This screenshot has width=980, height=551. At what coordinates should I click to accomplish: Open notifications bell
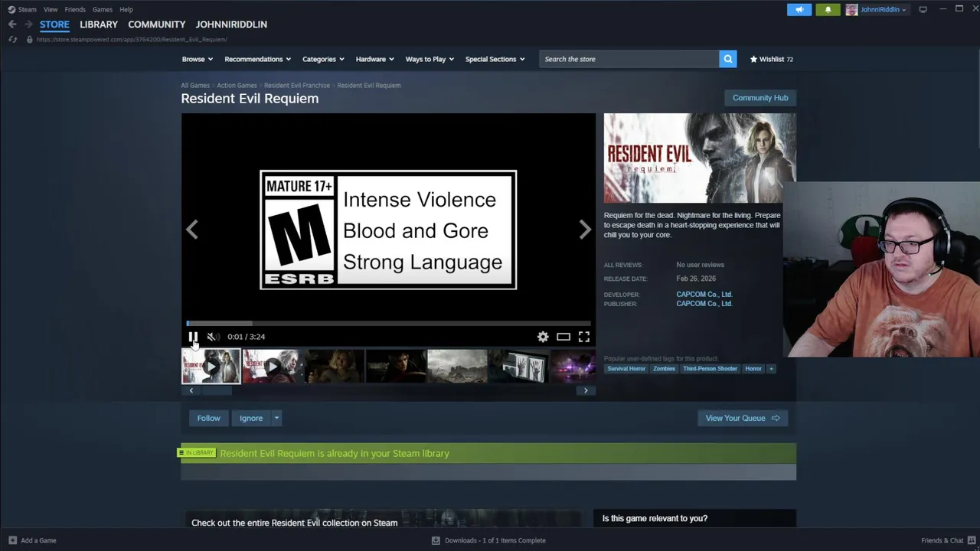click(x=828, y=9)
